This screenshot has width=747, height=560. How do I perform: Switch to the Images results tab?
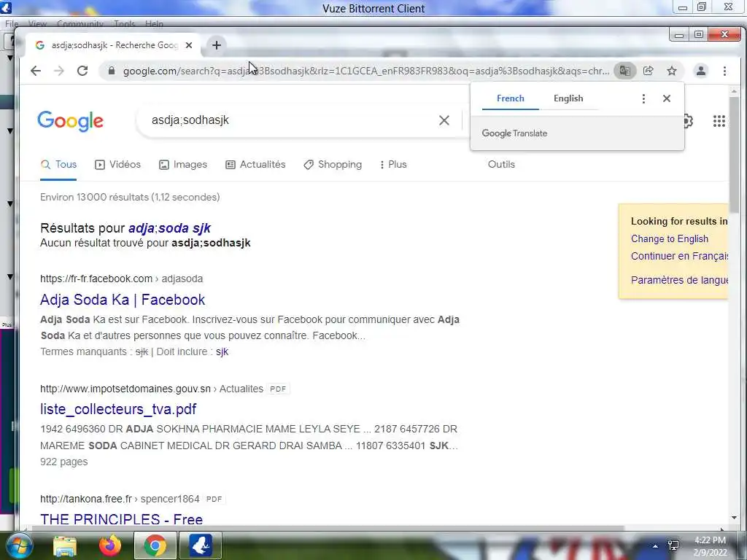click(x=183, y=165)
